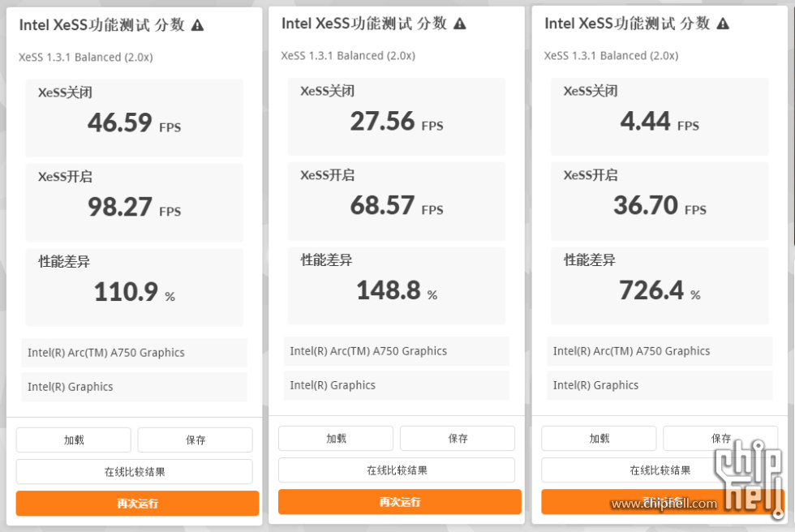This screenshot has width=795, height=532.
Task: Open 在线比较结果 for the 726.4 % result
Action: point(660,470)
